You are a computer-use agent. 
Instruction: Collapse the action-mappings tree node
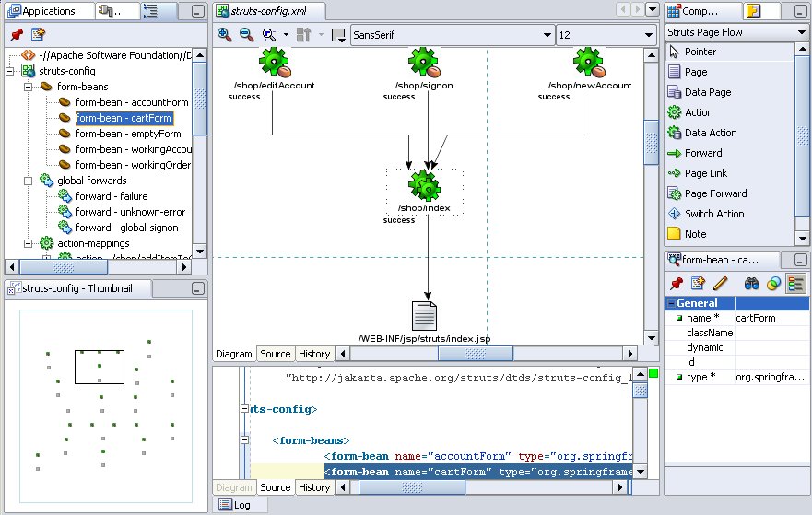click(x=29, y=243)
